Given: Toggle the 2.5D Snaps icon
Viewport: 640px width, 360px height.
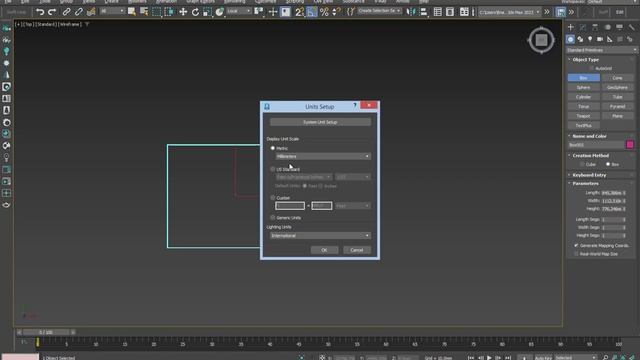Looking at the screenshot, I should click(299, 12).
